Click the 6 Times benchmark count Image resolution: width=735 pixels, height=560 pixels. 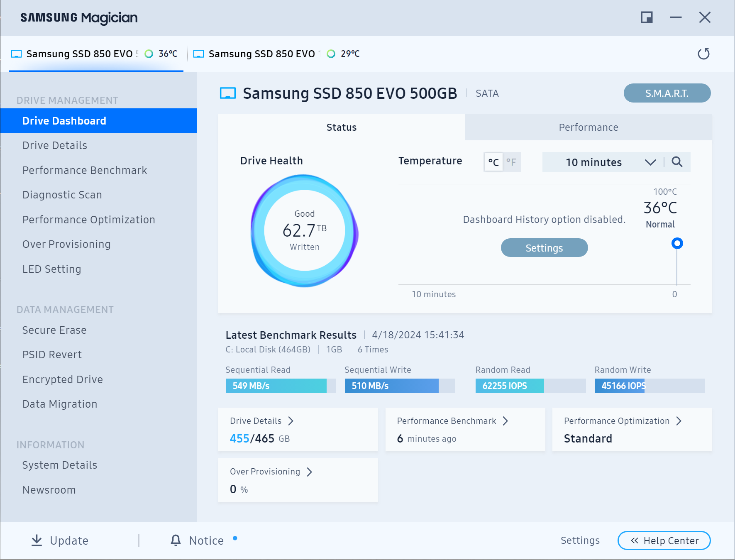373,350
